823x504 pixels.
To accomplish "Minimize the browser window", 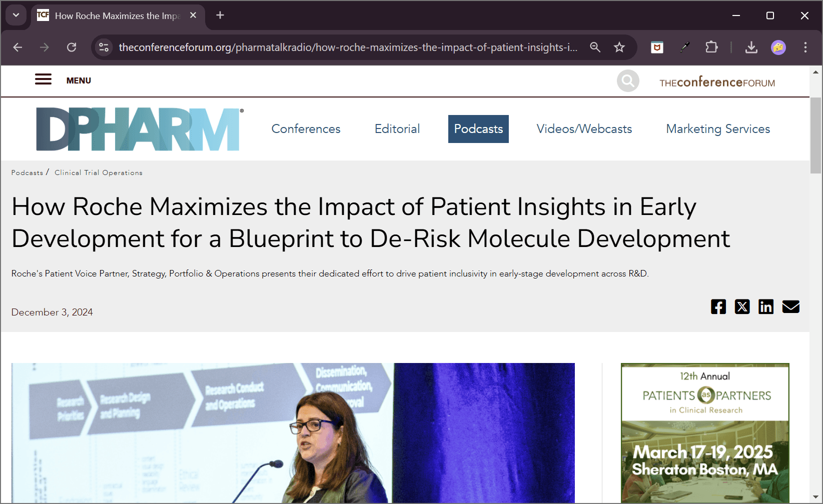I will 736,15.
